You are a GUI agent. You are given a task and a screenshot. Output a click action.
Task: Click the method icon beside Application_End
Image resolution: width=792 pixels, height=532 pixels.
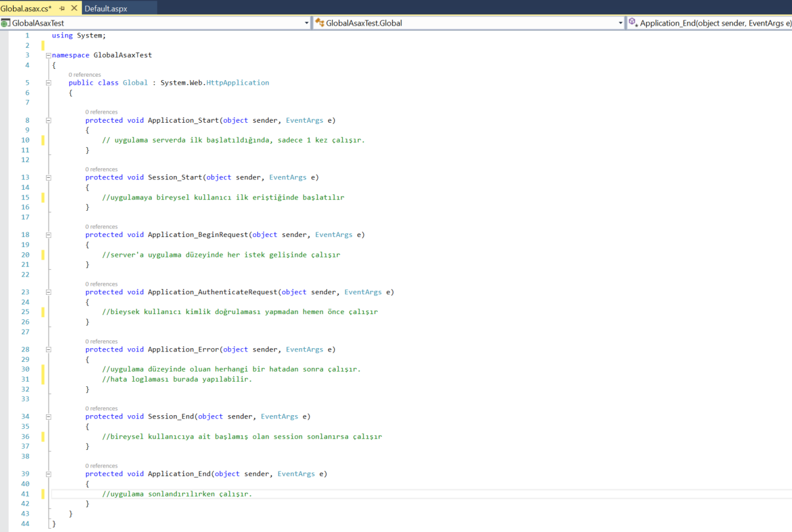(x=633, y=23)
